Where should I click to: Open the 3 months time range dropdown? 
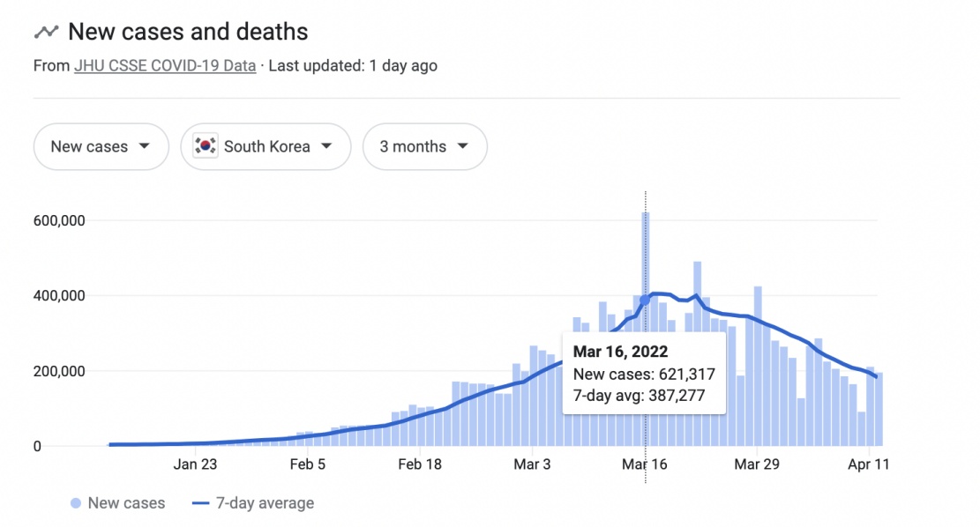click(425, 147)
